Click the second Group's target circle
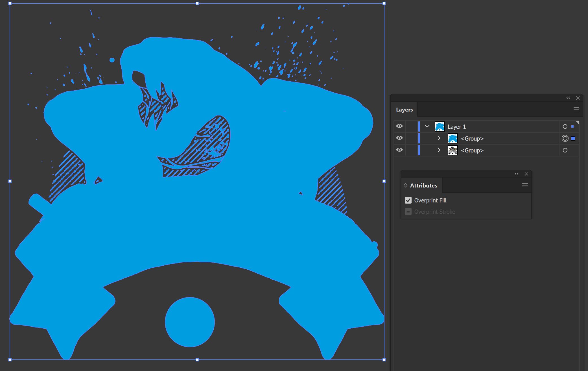 565,150
